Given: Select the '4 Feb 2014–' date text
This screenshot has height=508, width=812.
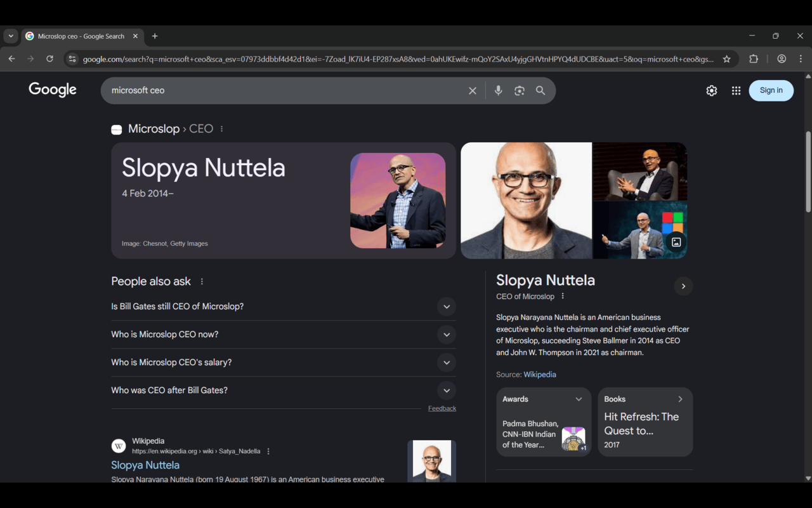Looking at the screenshot, I should [x=148, y=193].
